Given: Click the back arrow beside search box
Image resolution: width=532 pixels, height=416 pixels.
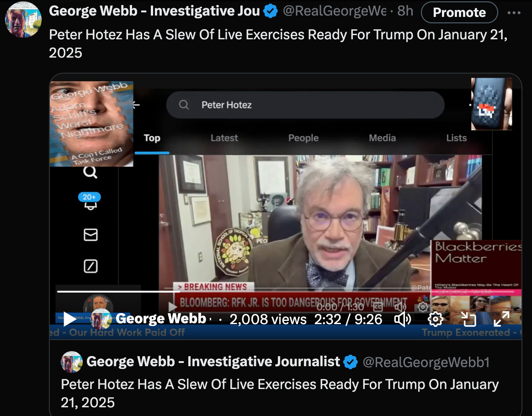Looking at the screenshot, I should [136, 105].
